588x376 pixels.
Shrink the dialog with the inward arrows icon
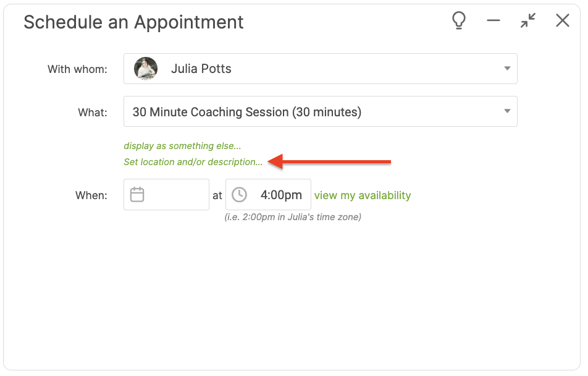528,21
